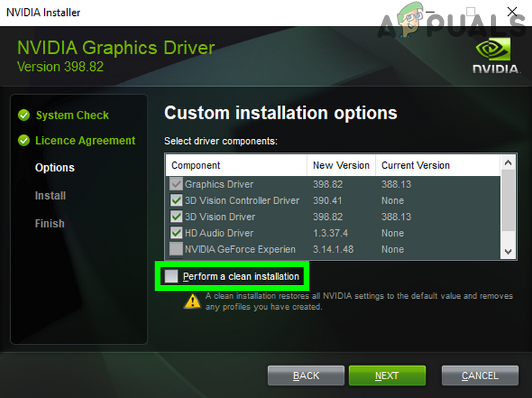
Task: Select the Options step in sidebar
Action: pos(55,167)
